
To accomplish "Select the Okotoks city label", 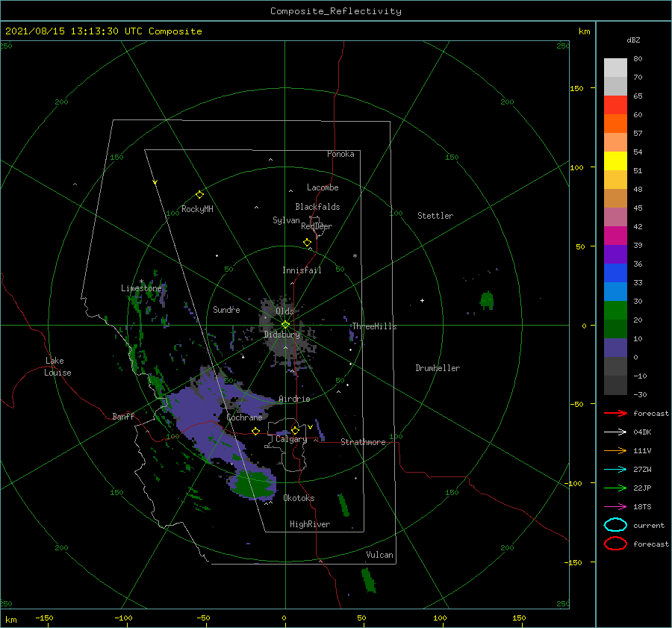I will click(x=299, y=498).
